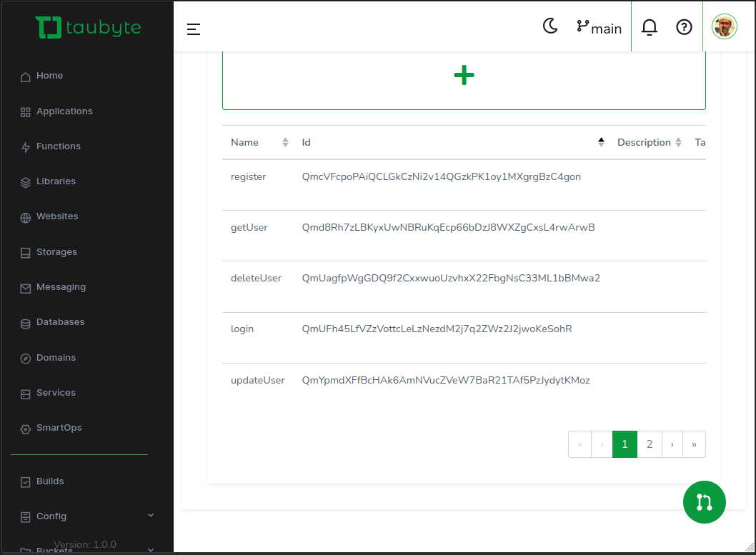Click the getUser function Id
756x555 pixels.
pos(449,227)
